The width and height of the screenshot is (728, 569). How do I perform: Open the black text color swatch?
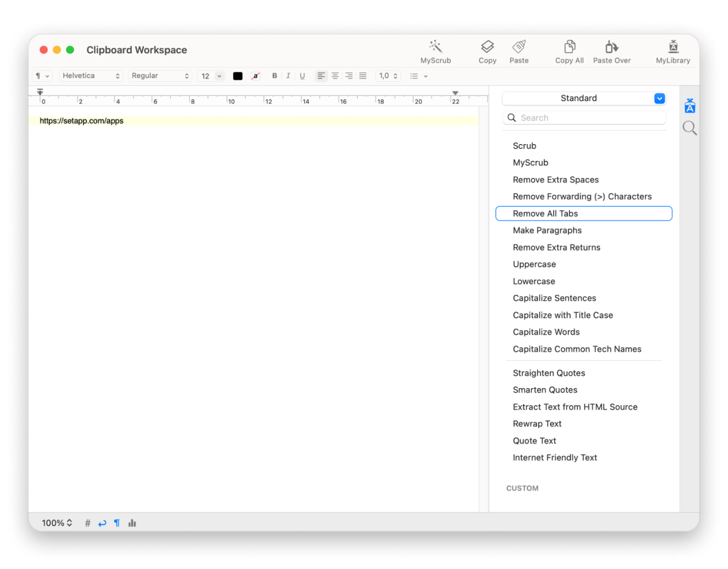tap(238, 76)
